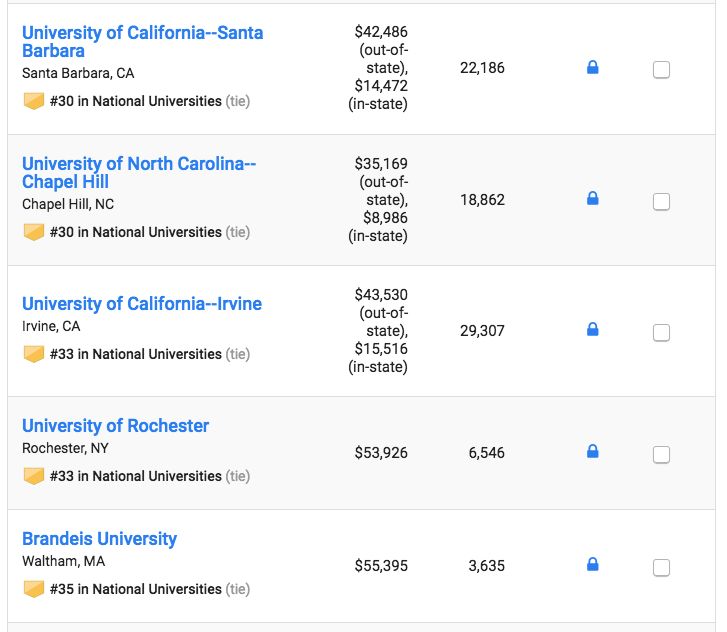Enable the University of Rochester checkbox
The height and width of the screenshot is (632, 727).
[661, 454]
